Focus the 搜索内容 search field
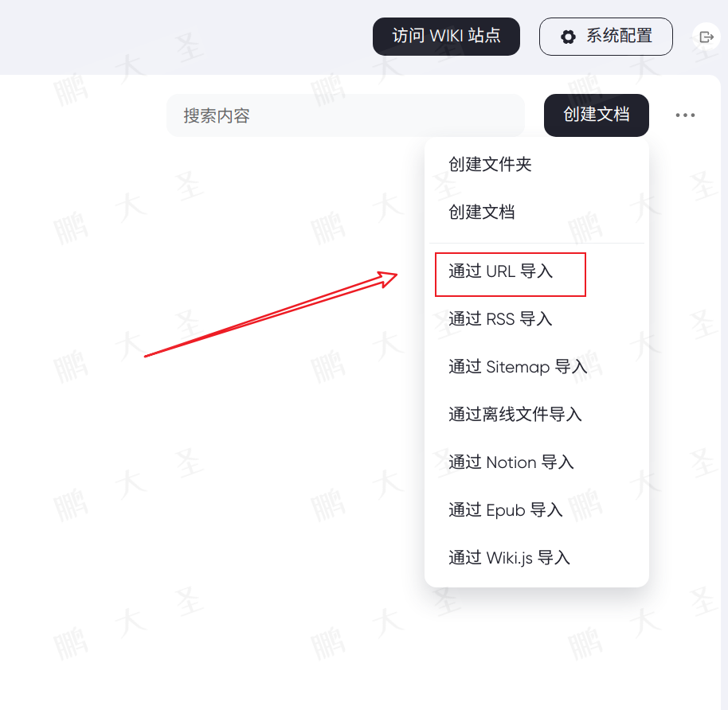The height and width of the screenshot is (710, 728). 346,115
